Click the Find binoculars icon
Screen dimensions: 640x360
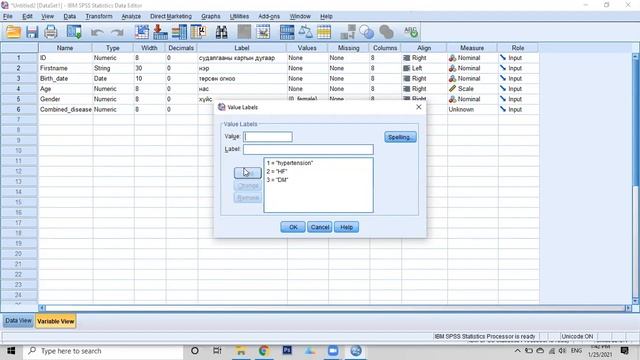click(x=222, y=32)
